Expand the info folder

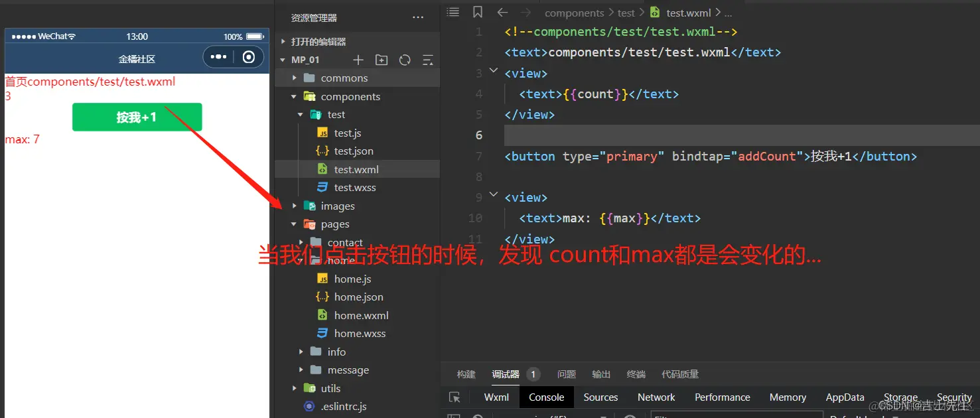(x=301, y=352)
